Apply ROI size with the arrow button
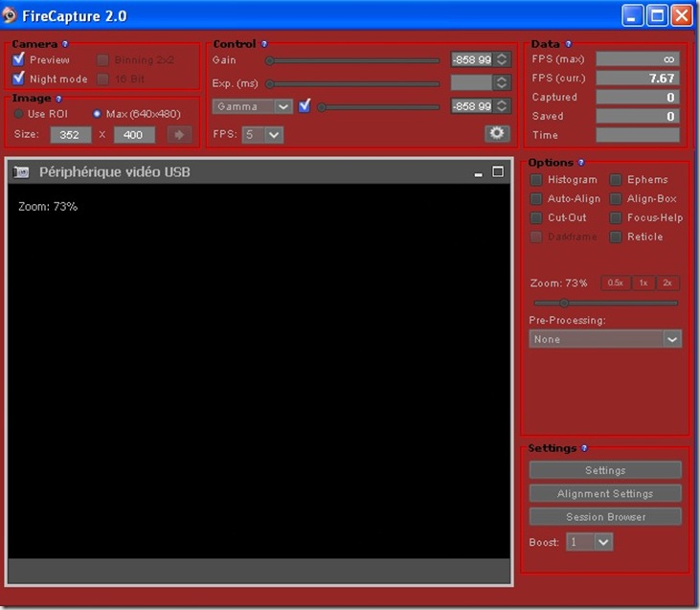Screen dimensions: 700x610 click(179, 134)
